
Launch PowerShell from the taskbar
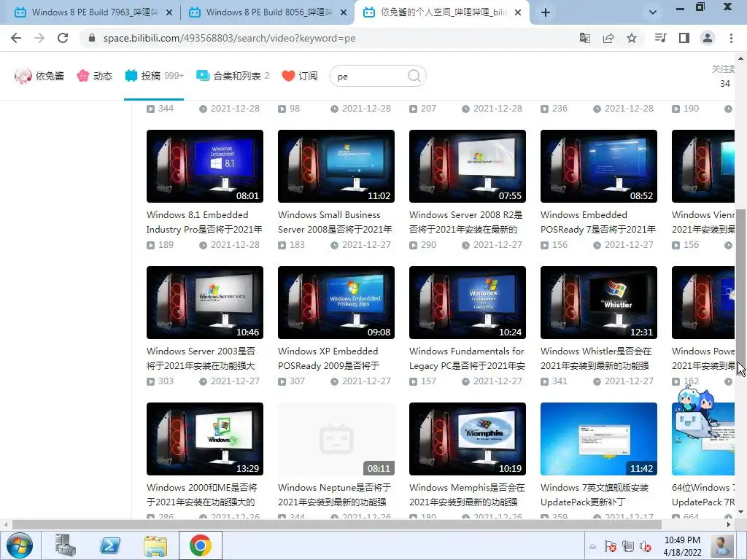(110, 545)
